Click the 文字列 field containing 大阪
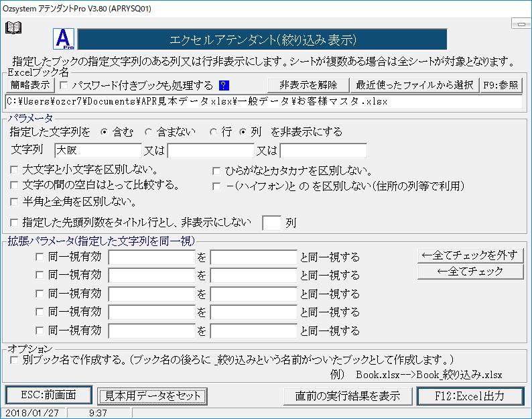This screenshot has height=419, width=532. pyautogui.click(x=98, y=150)
